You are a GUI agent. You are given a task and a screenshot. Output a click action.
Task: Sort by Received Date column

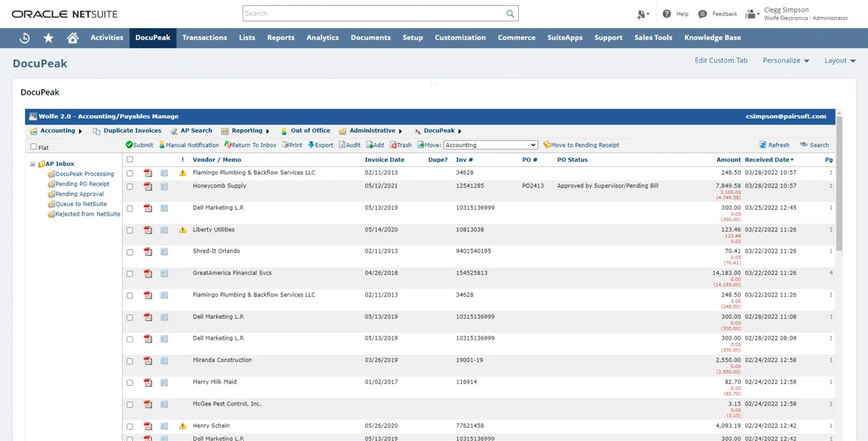[x=769, y=159]
